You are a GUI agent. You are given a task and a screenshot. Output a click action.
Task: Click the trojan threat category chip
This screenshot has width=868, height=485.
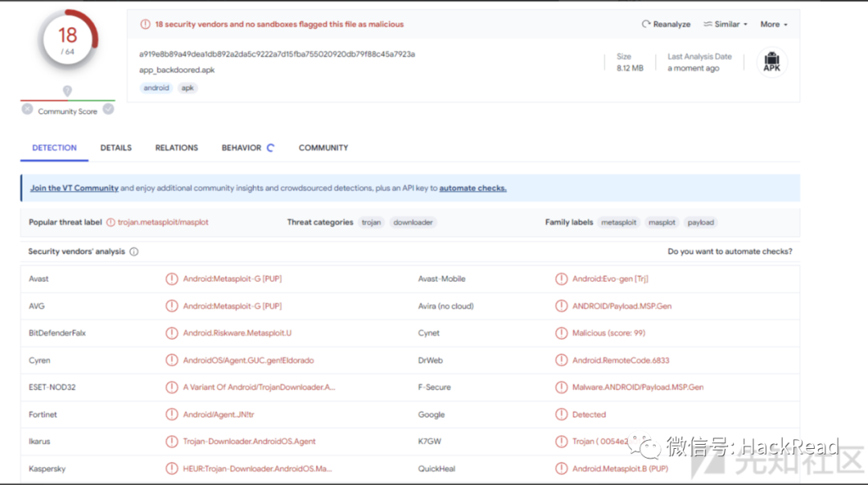click(371, 222)
